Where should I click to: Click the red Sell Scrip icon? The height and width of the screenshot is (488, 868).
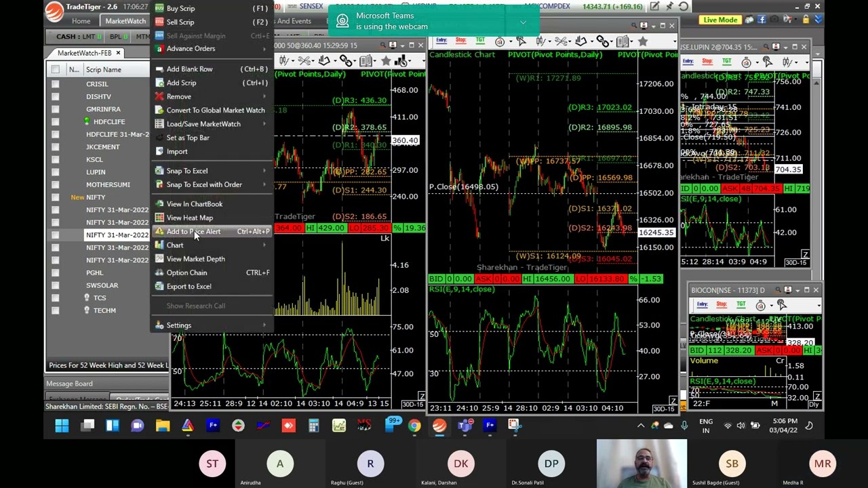click(x=159, y=22)
